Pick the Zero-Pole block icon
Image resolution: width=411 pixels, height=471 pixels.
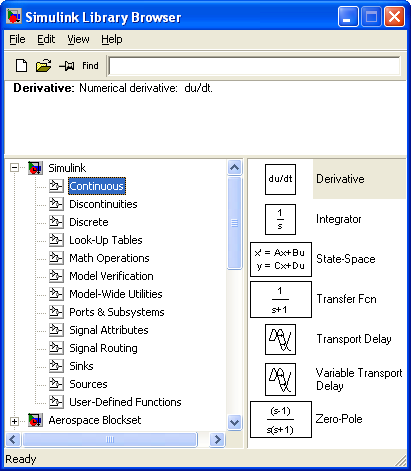pyautogui.click(x=281, y=419)
